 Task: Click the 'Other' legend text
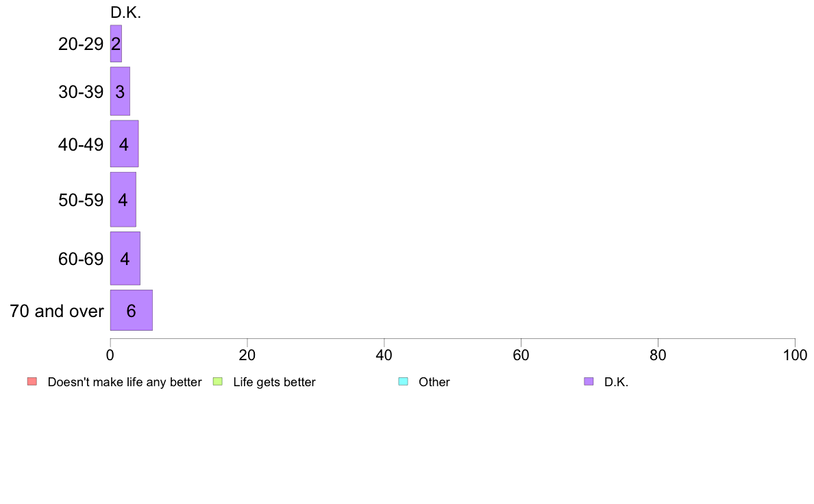coord(434,382)
